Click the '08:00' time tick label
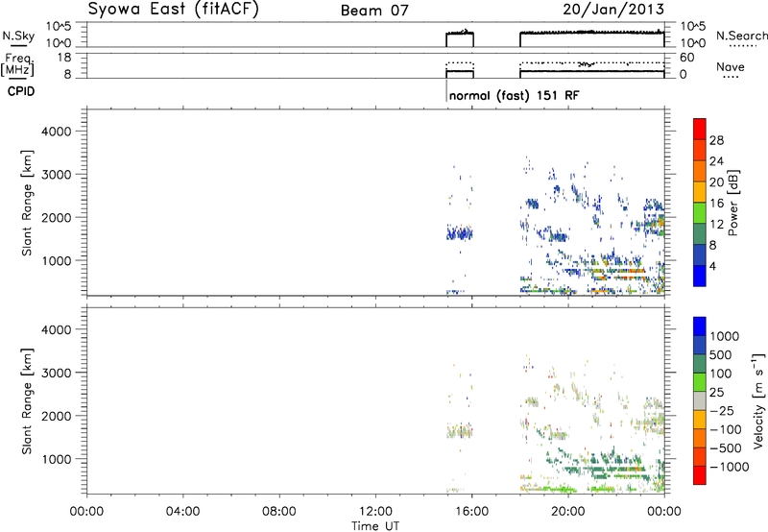This screenshot has width=768, height=532. [279, 512]
